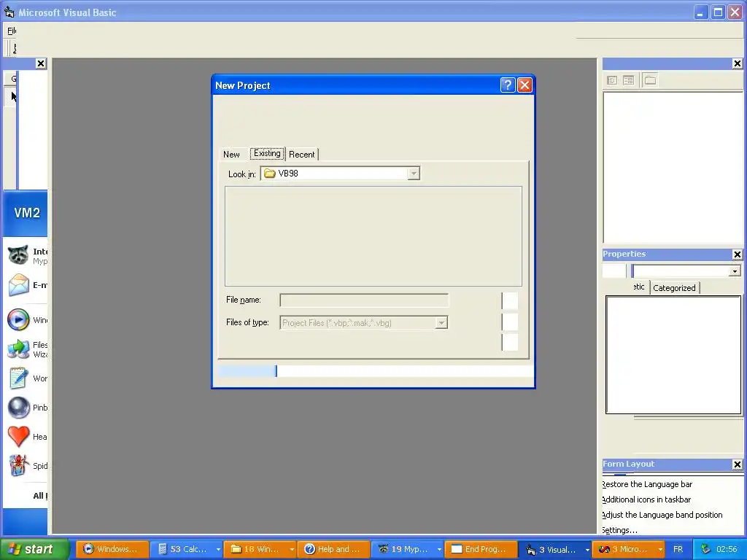Expand the Visual taskbar group arrow
The width and height of the screenshot is (747, 560).
587,549
